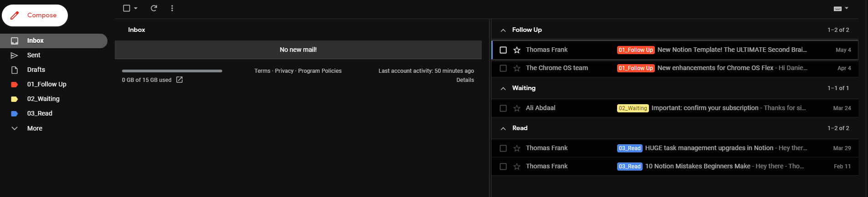This screenshot has height=197, width=868.
Task: Click the Follow Up section title
Action: click(x=527, y=30)
